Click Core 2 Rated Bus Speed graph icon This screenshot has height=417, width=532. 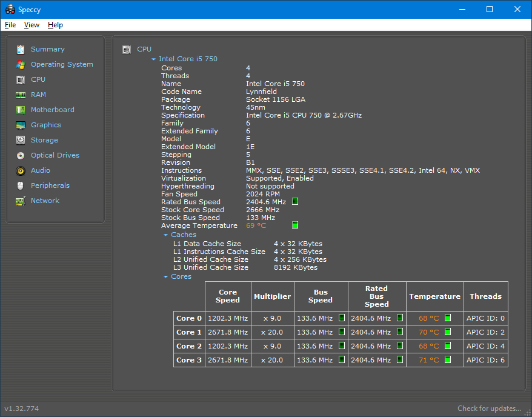point(400,345)
